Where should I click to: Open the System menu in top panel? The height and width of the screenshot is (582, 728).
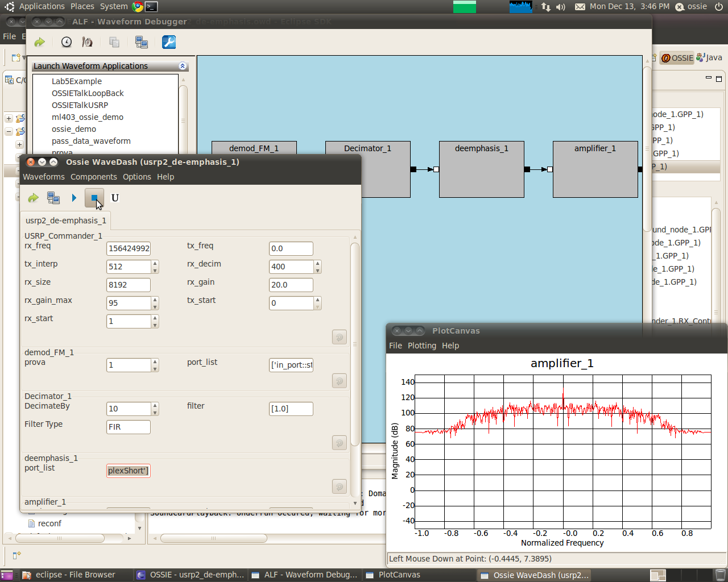point(114,6)
